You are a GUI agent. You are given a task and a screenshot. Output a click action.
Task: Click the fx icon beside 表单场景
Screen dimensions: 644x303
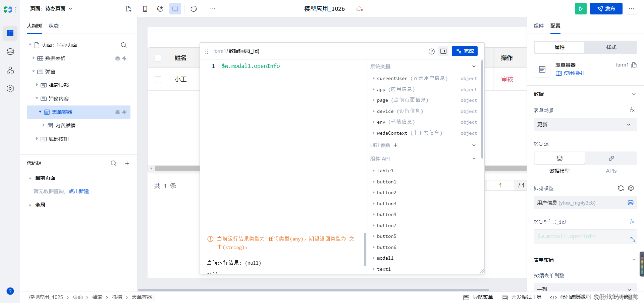click(x=632, y=110)
